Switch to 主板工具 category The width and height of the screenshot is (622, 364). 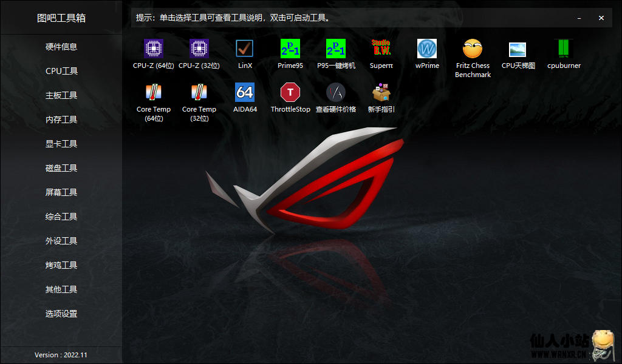point(61,95)
